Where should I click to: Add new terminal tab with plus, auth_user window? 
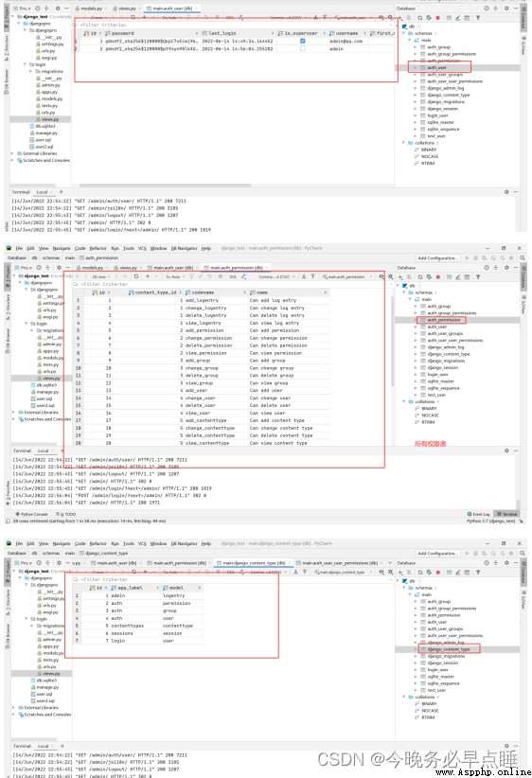(61, 192)
